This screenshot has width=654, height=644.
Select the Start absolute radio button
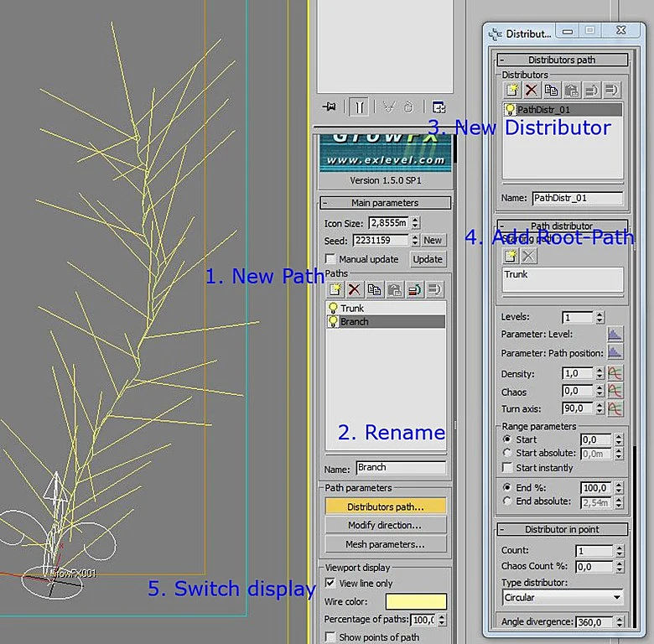pyautogui.click(x=506, y=453)
